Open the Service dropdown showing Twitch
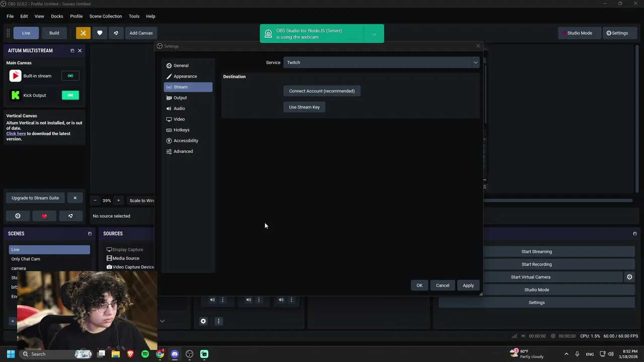This screenshot has width=644, height=362. coord(381,62)
